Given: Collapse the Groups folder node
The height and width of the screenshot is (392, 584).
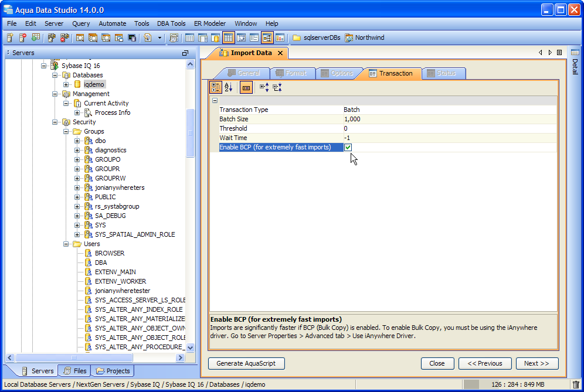Looking at the screenshot, I should (66, 131).
